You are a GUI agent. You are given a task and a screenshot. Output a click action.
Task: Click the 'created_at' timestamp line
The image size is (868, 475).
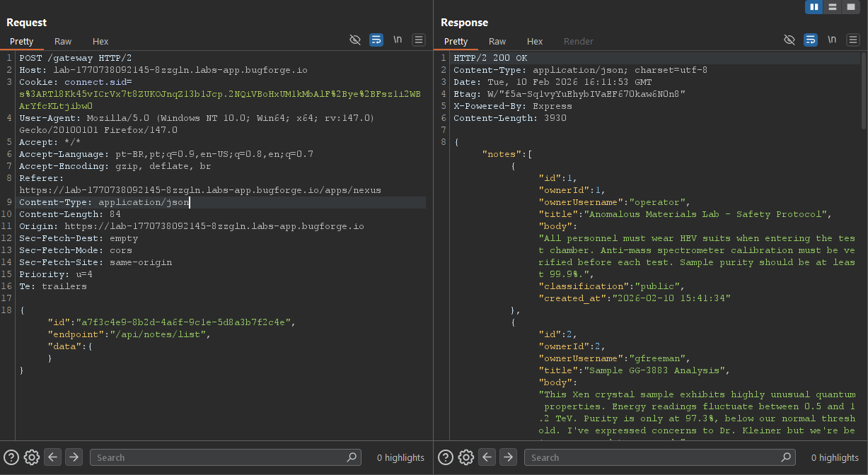[635, 298]
